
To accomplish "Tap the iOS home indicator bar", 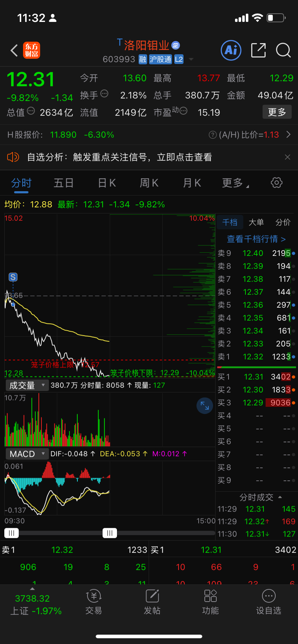I will tap(149, 636).
